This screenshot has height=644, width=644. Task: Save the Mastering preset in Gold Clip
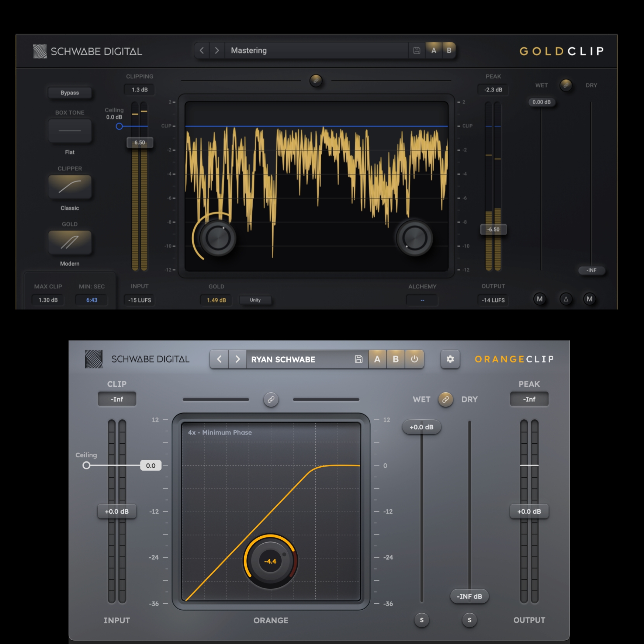click(417, 51)
